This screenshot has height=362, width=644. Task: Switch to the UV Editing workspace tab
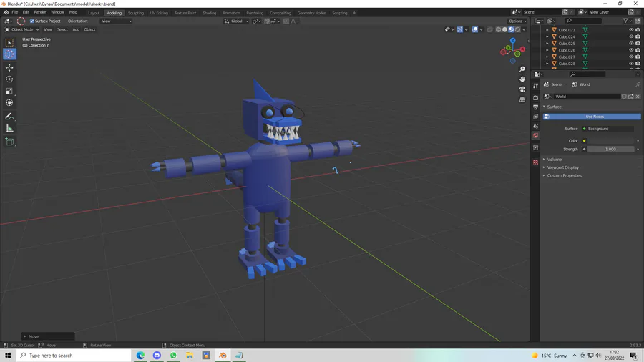159,13
